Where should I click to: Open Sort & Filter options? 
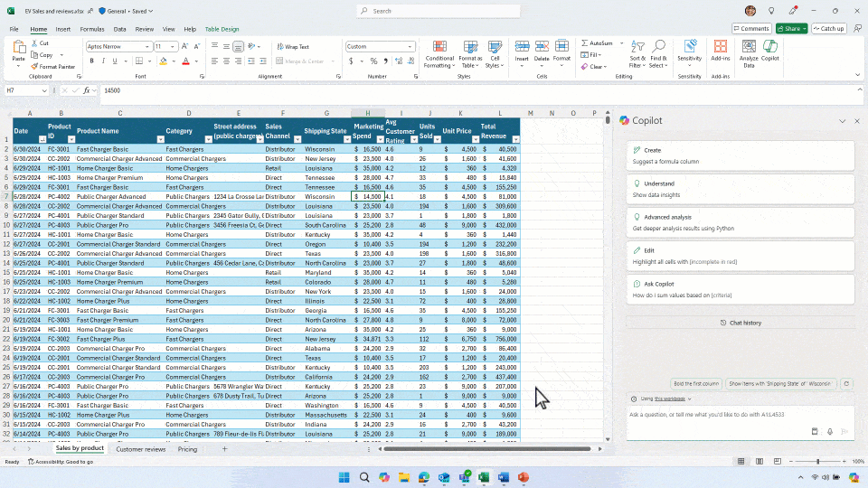(637, 54)
